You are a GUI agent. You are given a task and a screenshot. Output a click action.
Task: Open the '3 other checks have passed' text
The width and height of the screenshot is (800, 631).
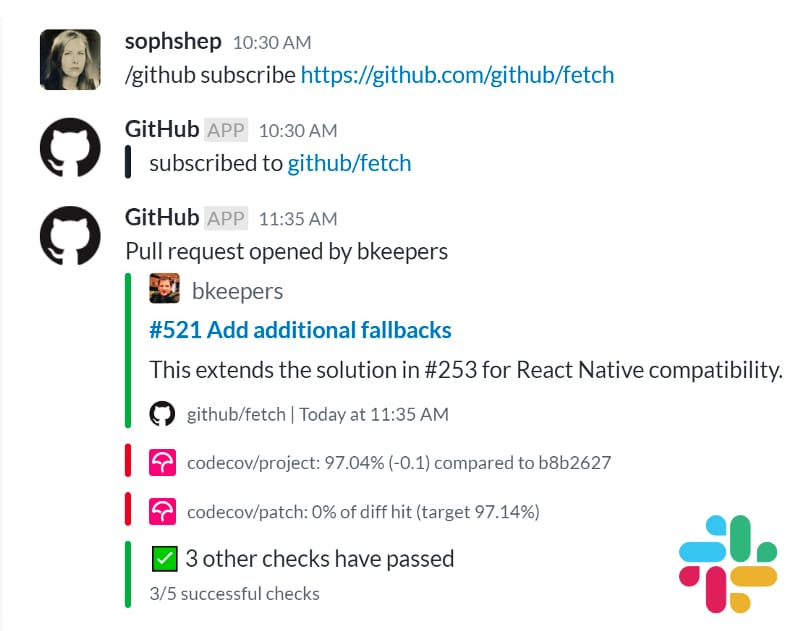[x=319, y=558]
